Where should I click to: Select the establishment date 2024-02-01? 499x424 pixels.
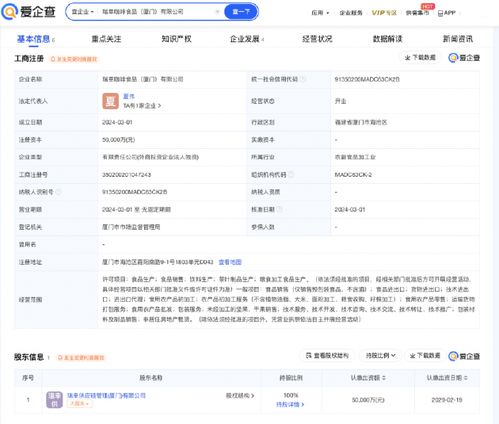click(117, 122)
